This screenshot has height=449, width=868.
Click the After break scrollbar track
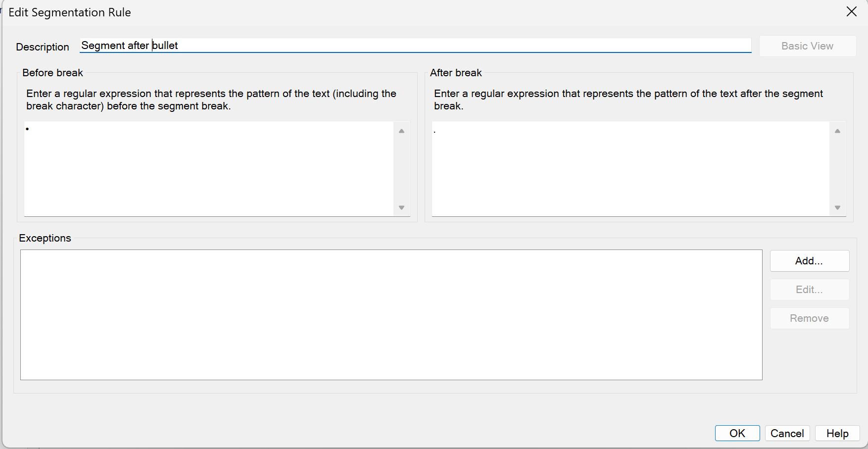(x=837, y=169)
